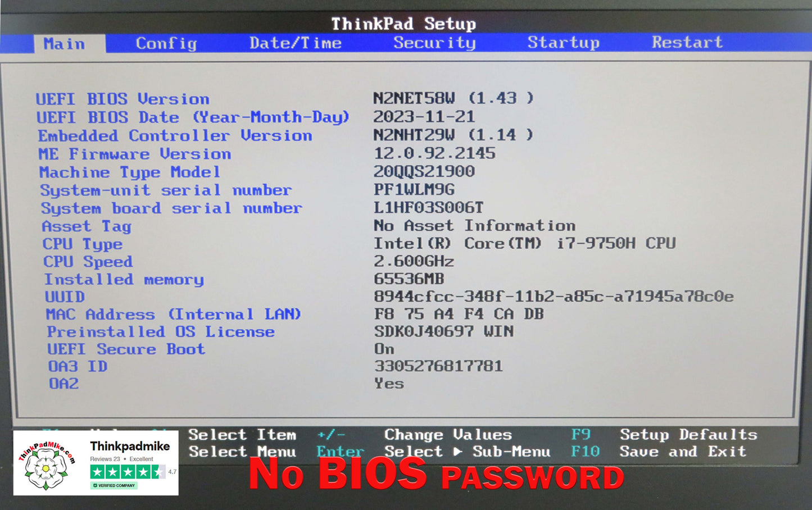
Task: Select the UUID value starting 8944cfcc
Action: [x=554, y=297]
